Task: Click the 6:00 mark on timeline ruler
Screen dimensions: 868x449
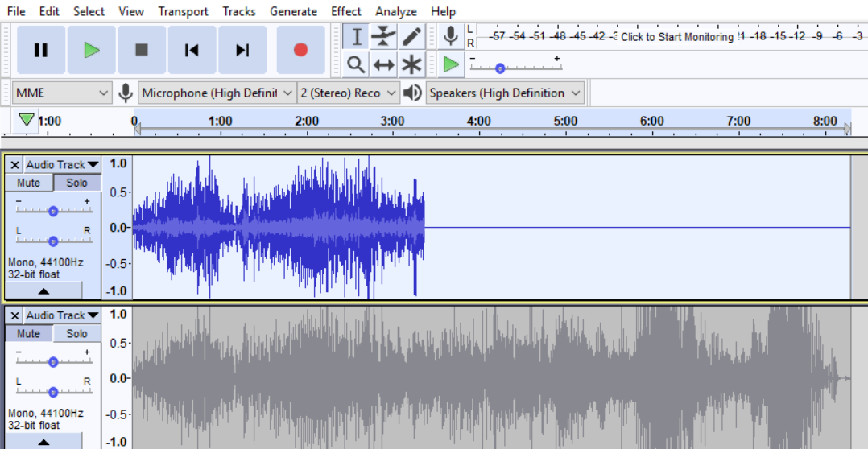Action: pos(652,121)
